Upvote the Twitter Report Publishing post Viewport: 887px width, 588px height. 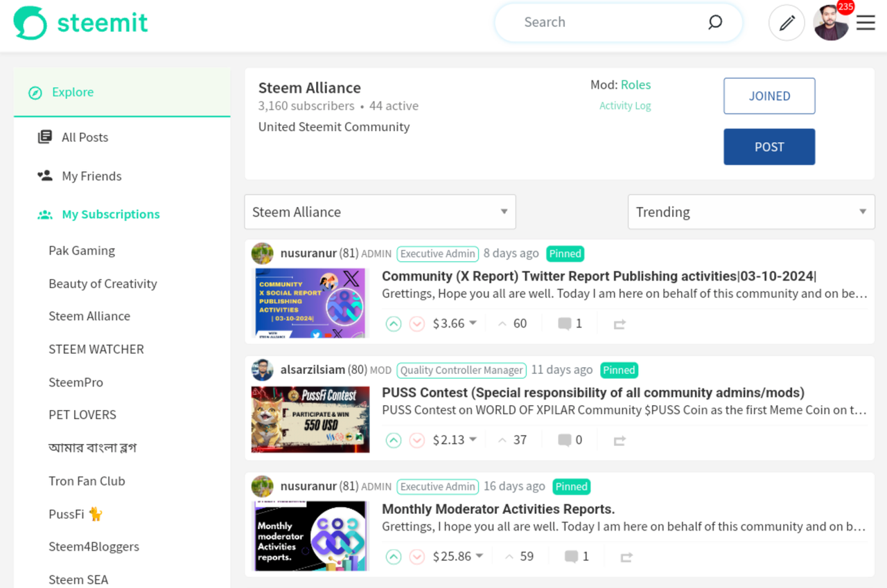[x=394, y=323]
